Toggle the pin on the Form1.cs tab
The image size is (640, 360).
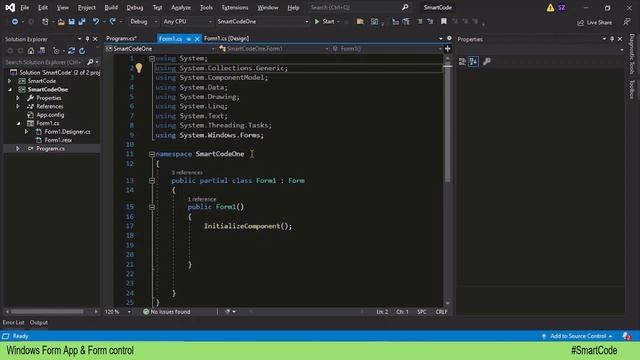tap(189, 39)
